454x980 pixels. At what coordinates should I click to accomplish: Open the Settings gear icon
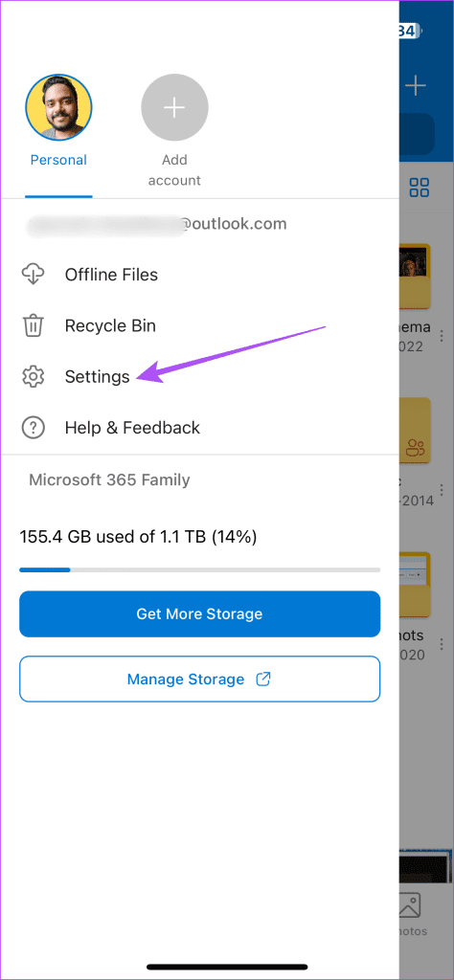pos(34,377)
